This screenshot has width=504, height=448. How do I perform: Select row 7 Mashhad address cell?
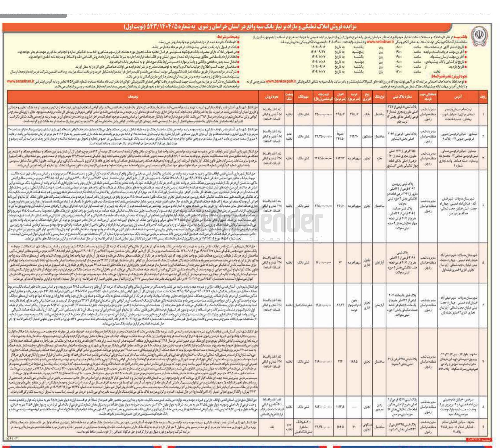[458, 362]
